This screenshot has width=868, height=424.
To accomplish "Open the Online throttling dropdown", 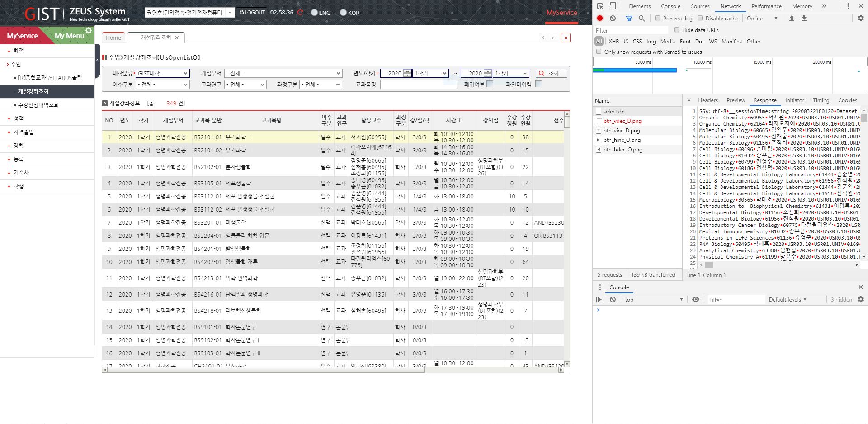I will (x=762, y=18).
